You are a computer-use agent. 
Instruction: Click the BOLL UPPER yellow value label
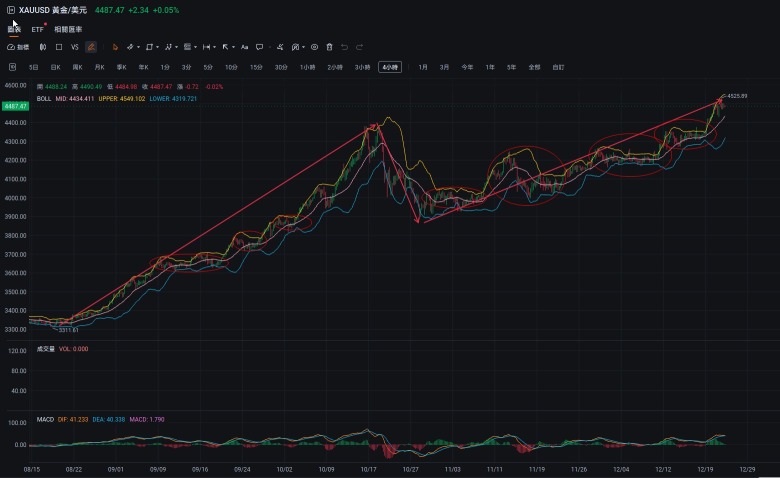122,98
